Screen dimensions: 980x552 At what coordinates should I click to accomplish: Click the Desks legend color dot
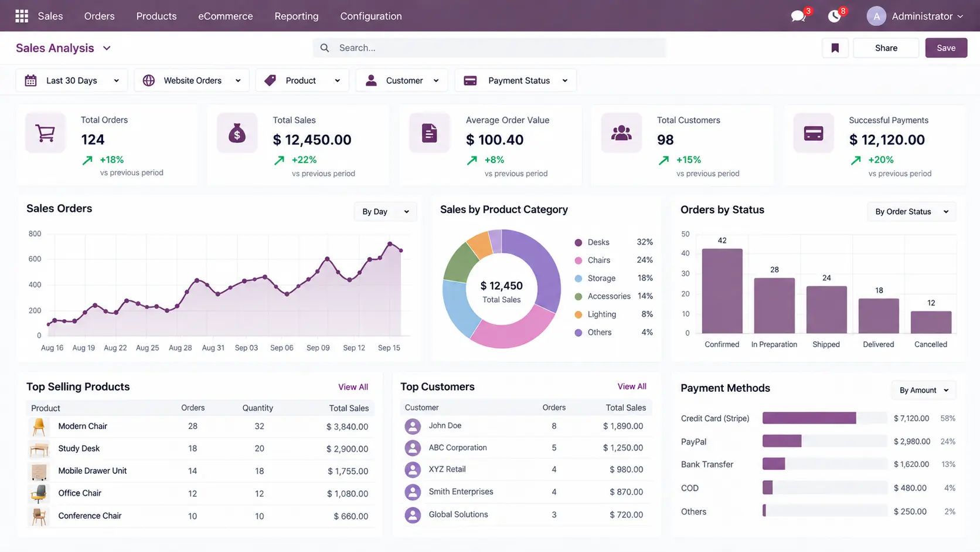(x=579, y=242)
